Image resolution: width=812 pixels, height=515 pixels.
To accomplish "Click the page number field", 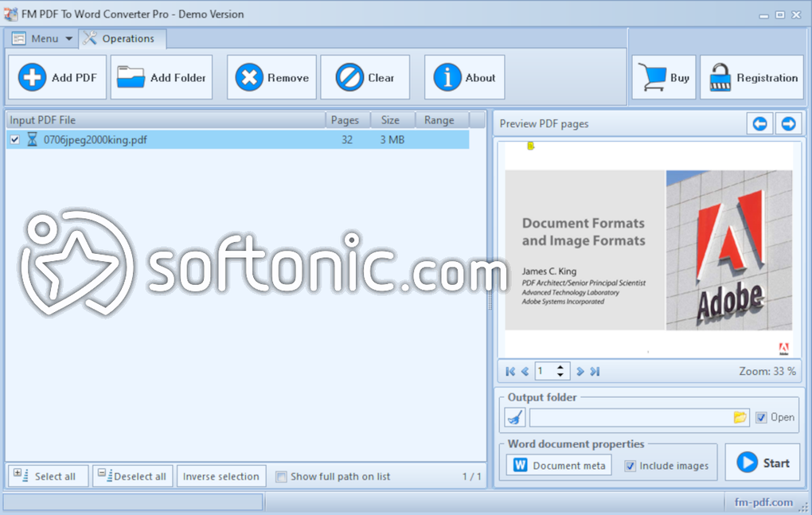I will click(545, 371).
